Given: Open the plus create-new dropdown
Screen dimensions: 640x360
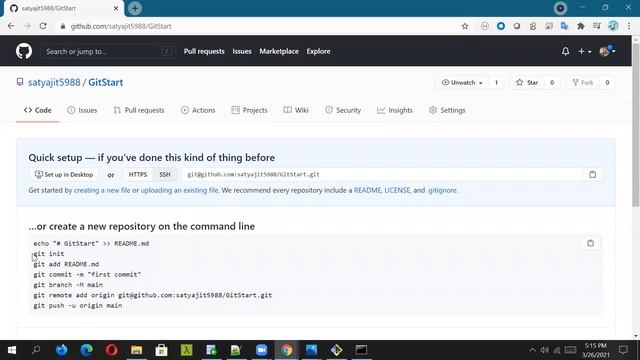Looking at the screenshot, I should pyautogui.click(x=584, y=51).
